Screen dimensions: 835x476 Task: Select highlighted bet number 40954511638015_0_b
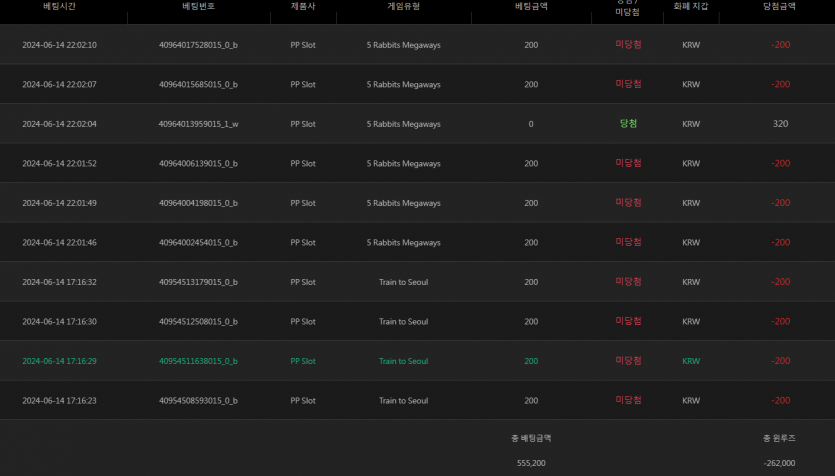198,362
